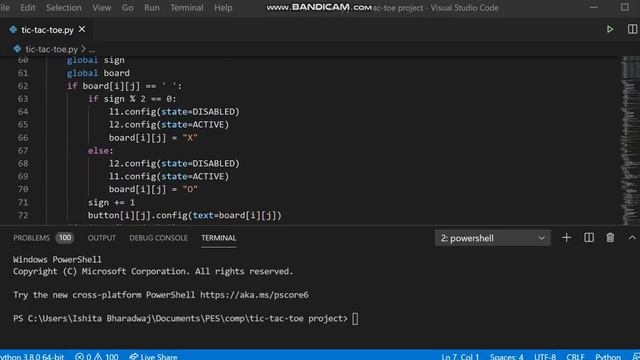The width and height of the screenshot is (640, 360).
Task: Click the 'else:' line of code
Action: 101,151
